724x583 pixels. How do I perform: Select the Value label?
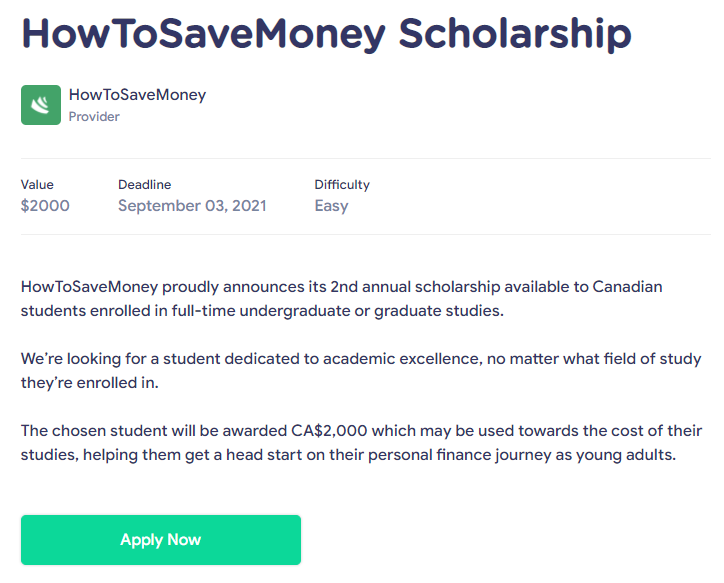click(x=37, y=185)
